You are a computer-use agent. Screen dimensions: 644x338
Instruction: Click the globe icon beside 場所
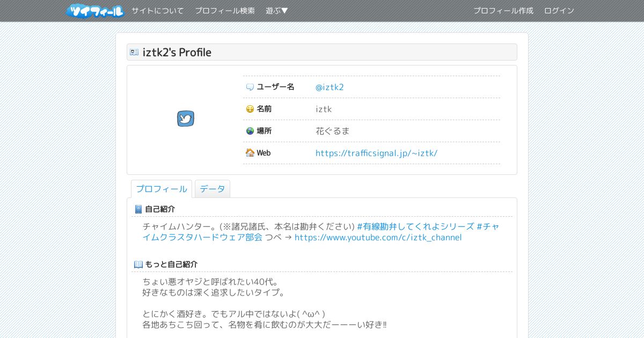[250, 131]
